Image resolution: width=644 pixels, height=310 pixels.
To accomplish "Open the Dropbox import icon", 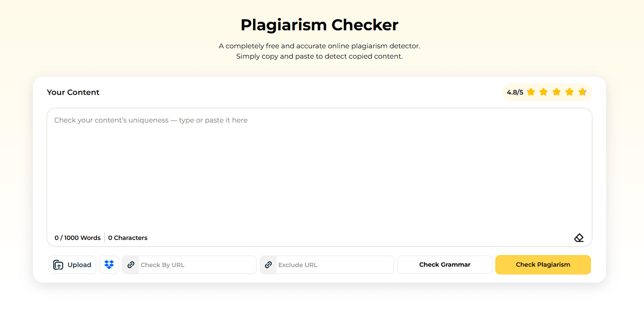I will tap(109, 265).
